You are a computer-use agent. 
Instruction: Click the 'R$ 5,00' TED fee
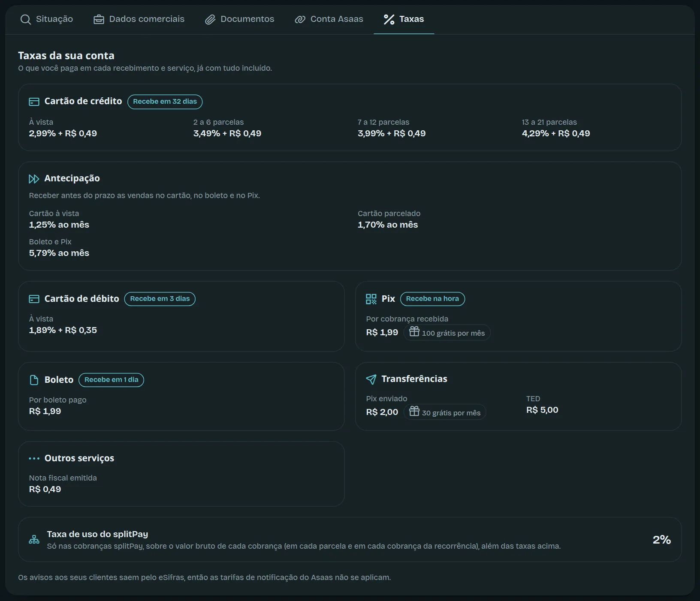click(542, 410)
